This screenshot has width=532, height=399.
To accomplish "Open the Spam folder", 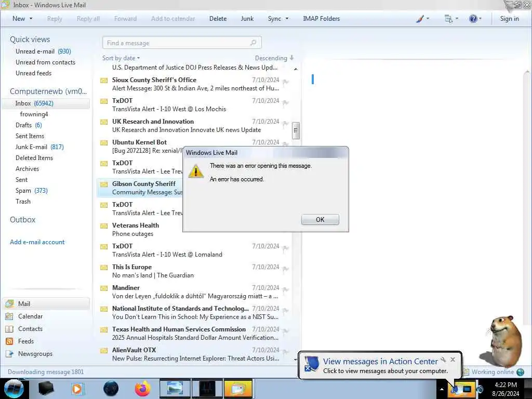I will click(x=32, y=190).
